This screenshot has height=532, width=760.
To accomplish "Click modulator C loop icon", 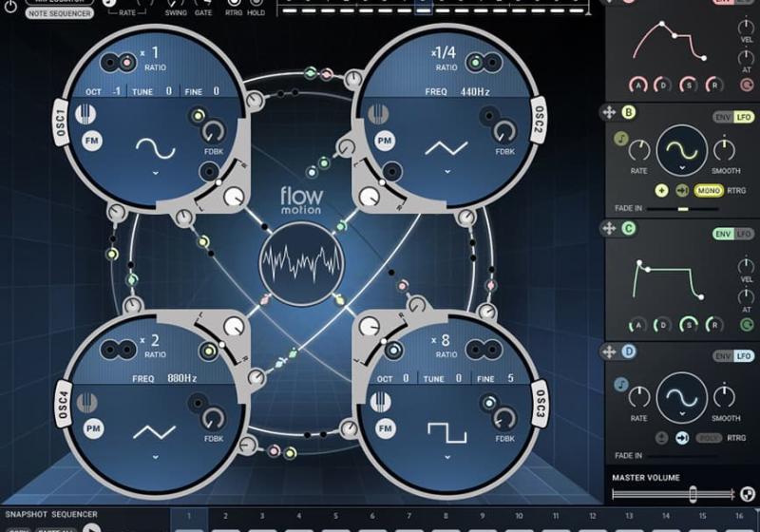I will tap(747, 325).
